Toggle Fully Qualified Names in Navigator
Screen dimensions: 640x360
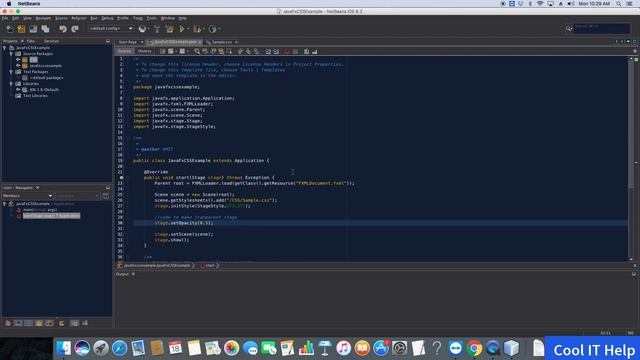62,323
